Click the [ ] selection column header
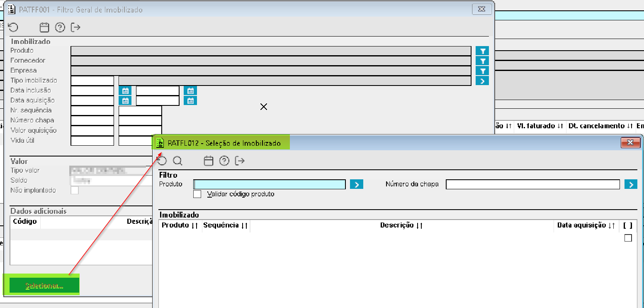Screen dimensions: 644x308 [628, 225]
